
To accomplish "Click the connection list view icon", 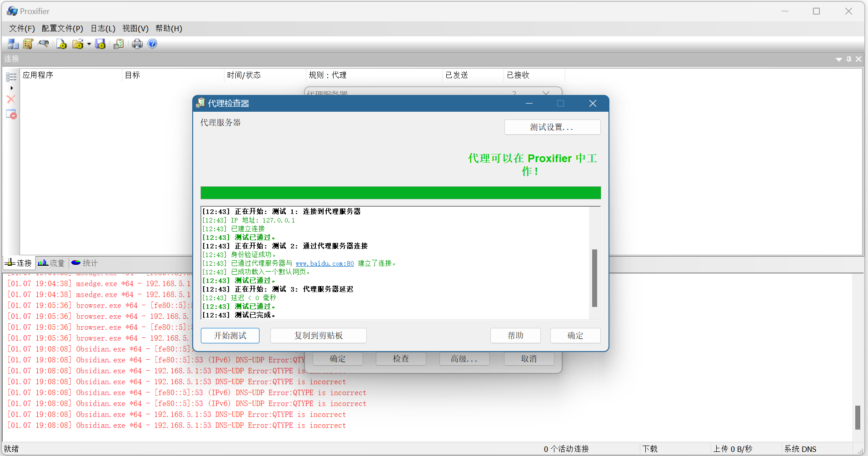I will pyautogui.click(x=11, y=77).
